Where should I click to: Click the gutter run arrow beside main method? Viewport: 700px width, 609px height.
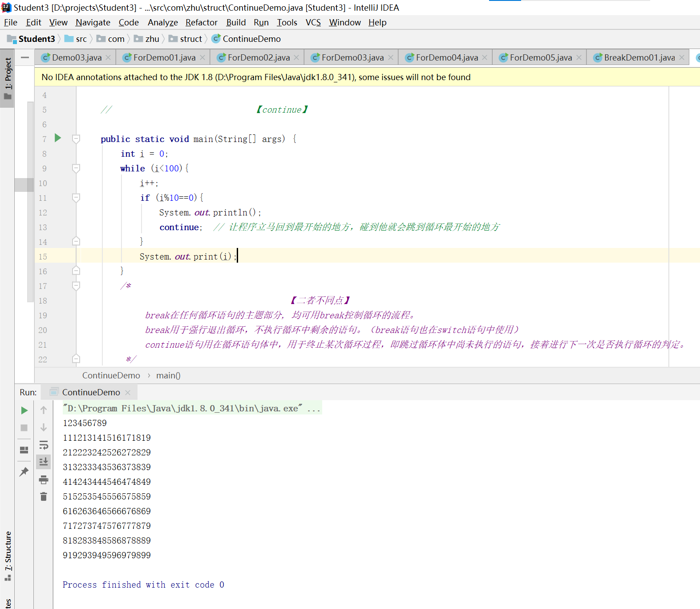[58, 138]
